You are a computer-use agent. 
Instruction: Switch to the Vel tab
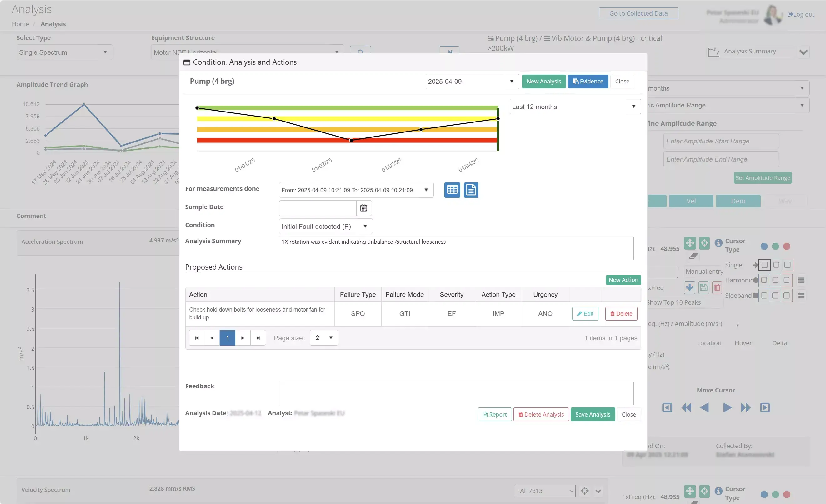691,201
